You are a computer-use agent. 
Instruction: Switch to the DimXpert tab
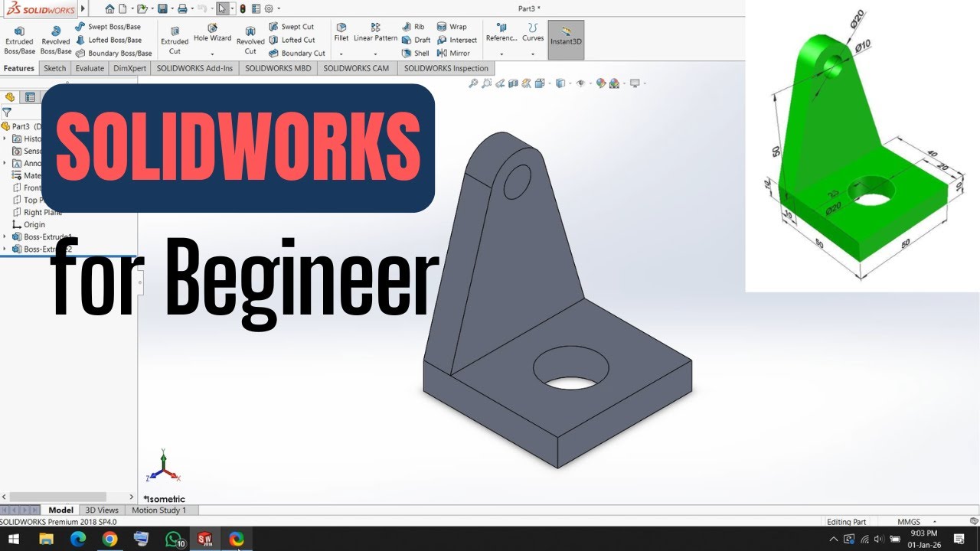pyautogui.click(x=129, y=68)
